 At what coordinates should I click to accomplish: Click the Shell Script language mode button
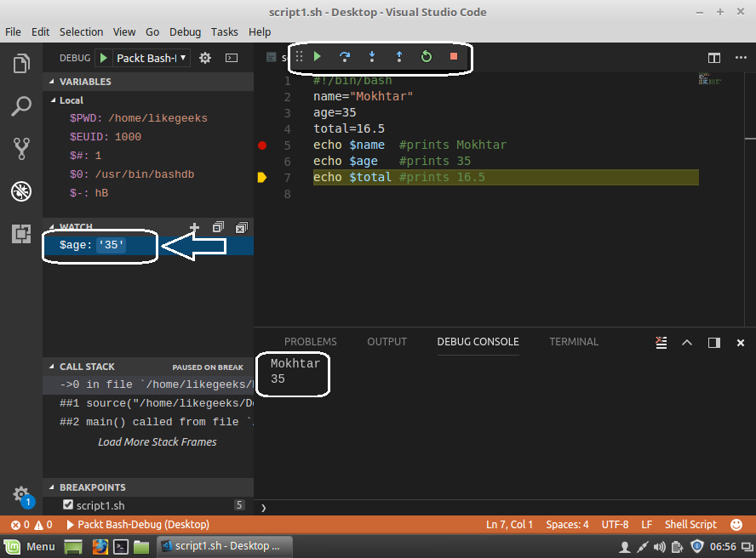pos(690,525)
